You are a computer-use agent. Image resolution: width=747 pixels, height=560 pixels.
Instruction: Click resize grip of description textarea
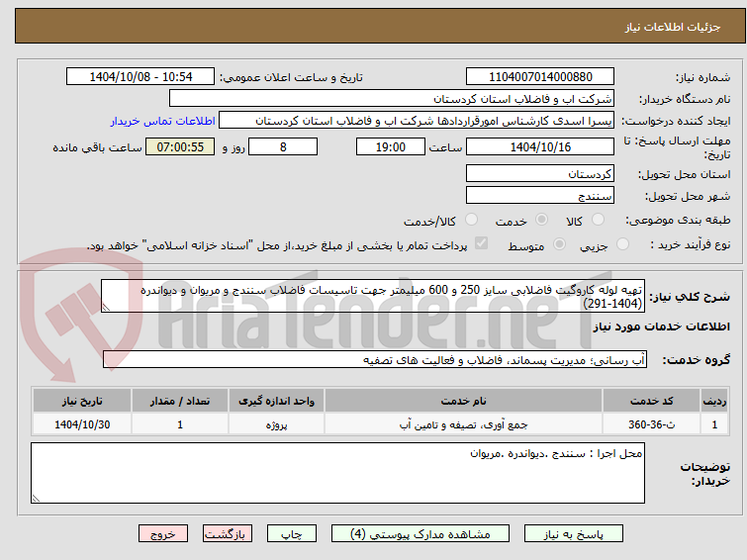click(106, 308)
